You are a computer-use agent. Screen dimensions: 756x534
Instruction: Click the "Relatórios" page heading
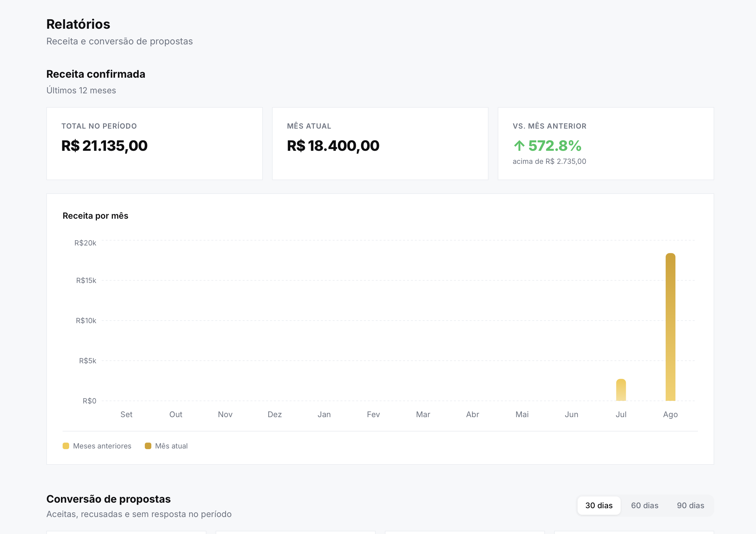click(78, 24)
